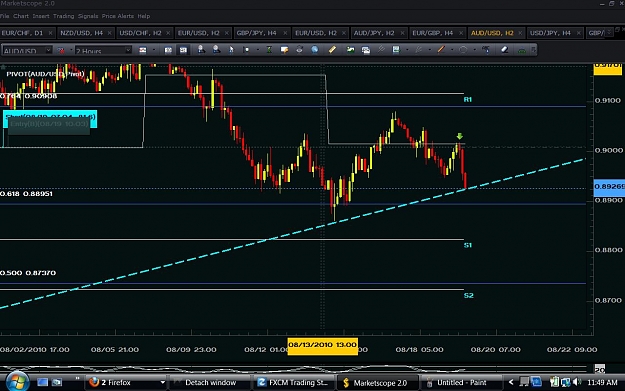Open the toolbar overflow options
Viewport: 625px width, 391px height.
pyautogui.click(x=533, y=49)
